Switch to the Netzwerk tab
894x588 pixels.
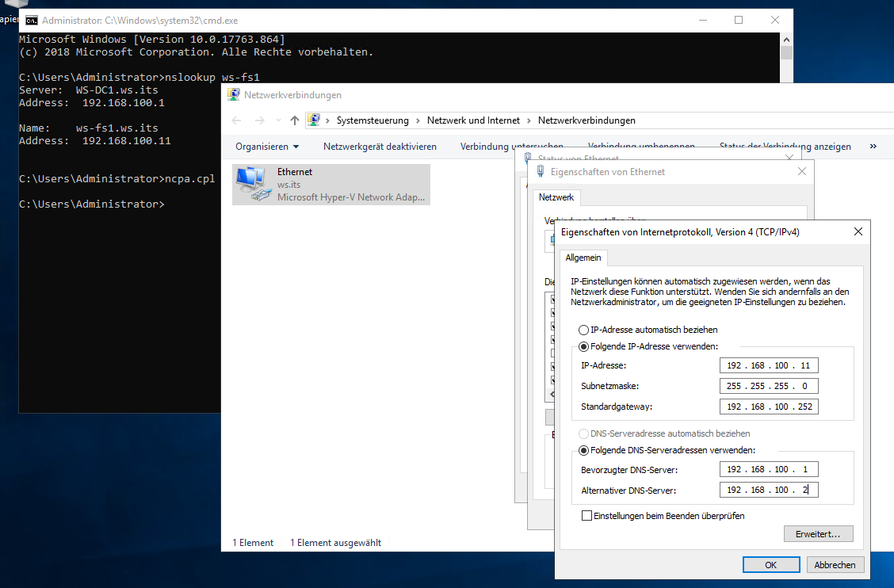click(x=556, y=197)
